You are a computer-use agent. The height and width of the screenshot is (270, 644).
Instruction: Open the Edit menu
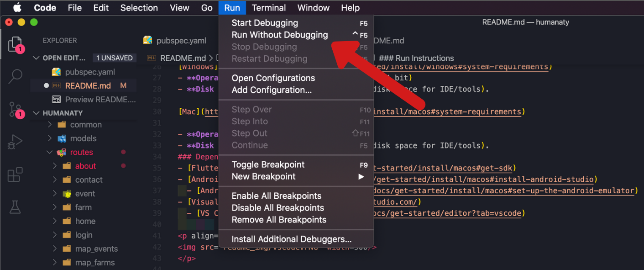pyautogui.click(x=101, y=8)
